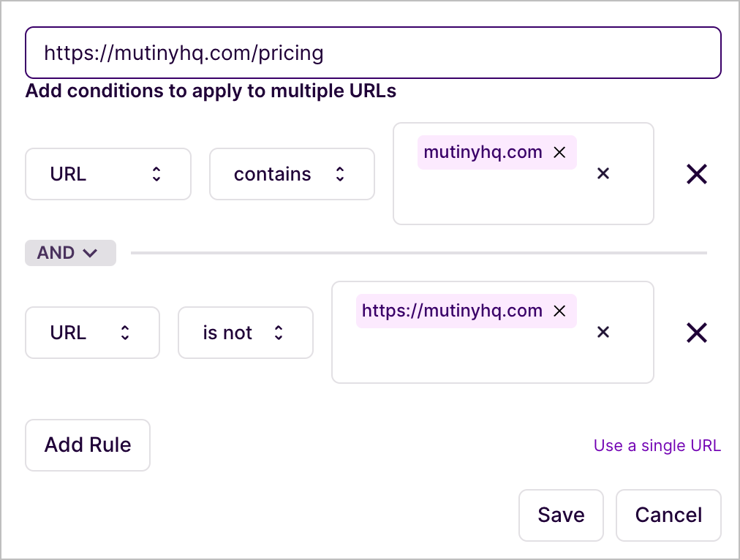This screenshot has height=560, width=740.
Task: Open the URL attribute dropdown in first rule
Action: pos(107,174)
